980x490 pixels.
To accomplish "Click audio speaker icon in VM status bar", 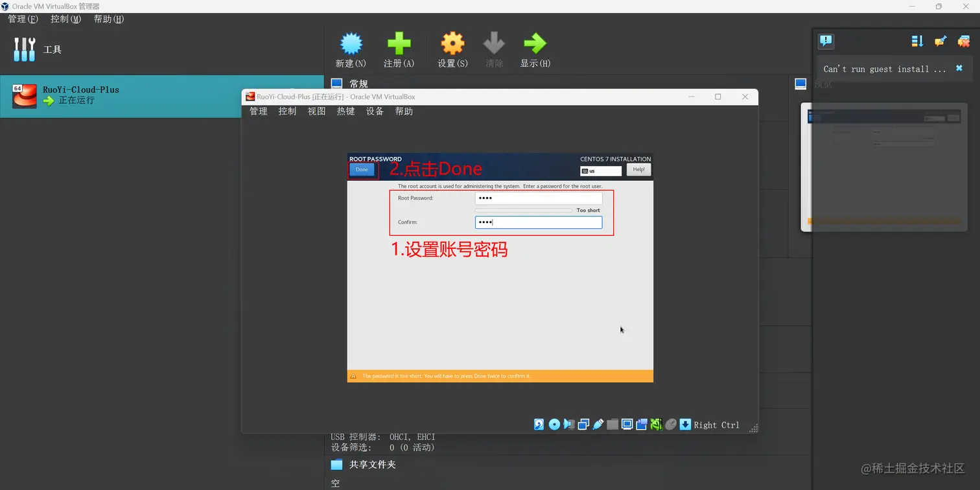I will [569, 425].
